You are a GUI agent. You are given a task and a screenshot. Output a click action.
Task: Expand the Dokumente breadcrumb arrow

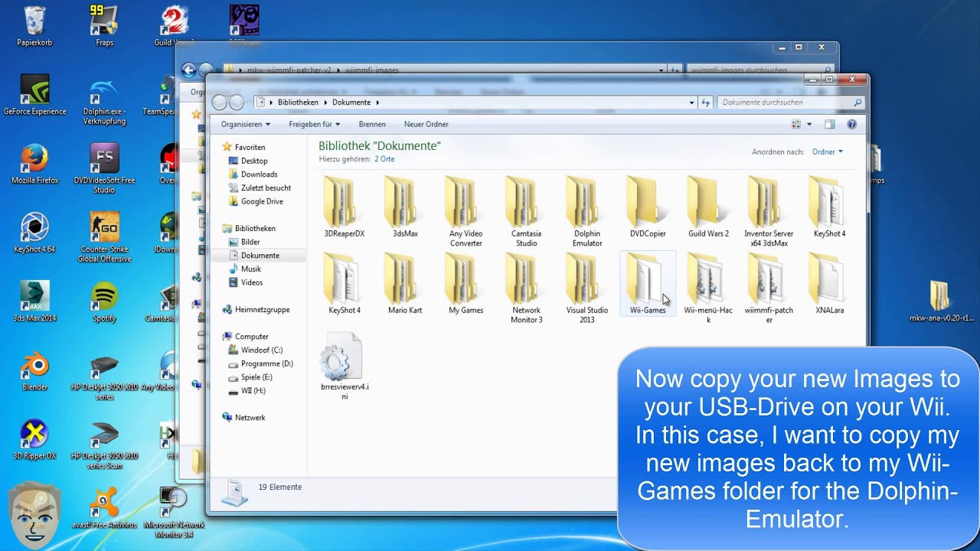coord(377,103)
